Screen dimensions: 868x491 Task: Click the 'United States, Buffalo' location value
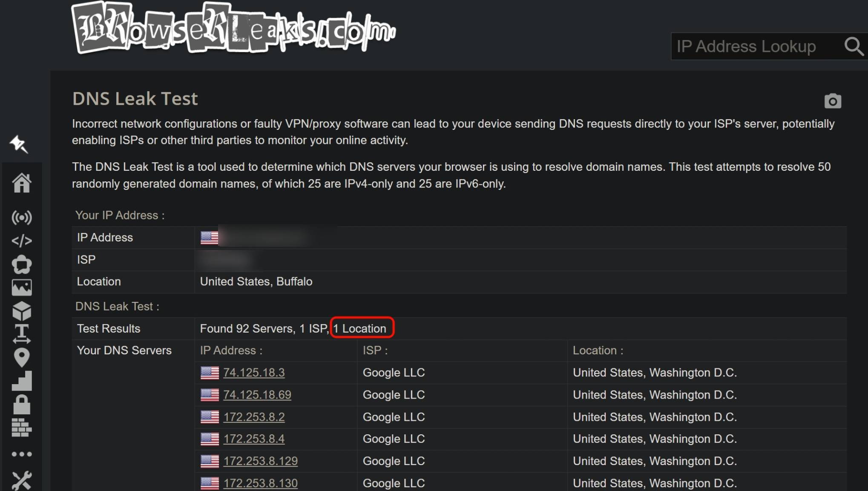256,281
